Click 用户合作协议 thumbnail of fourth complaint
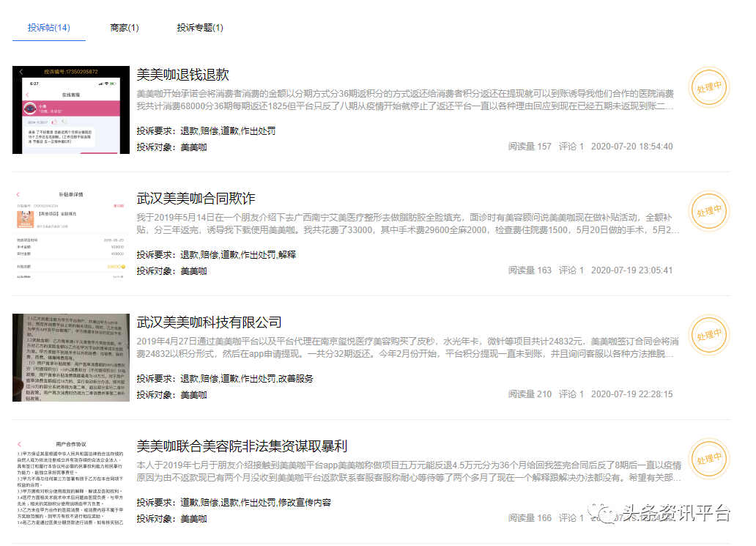The width and height of the screenshot is (756, 546). point(71,482)
